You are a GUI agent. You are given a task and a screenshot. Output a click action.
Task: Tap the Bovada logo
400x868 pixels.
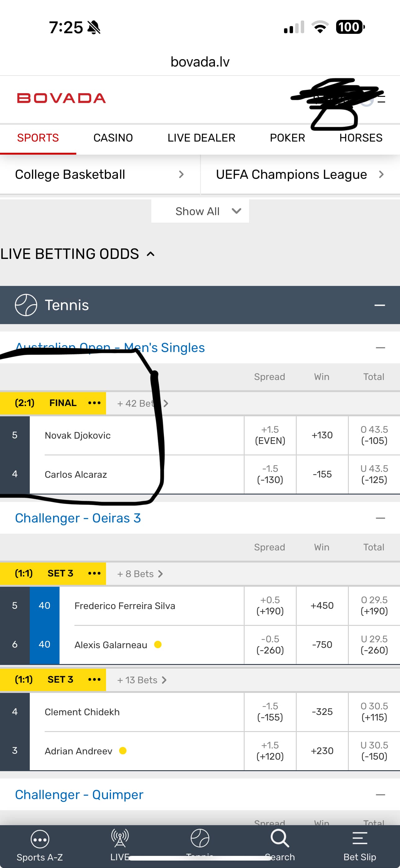[61, 98]
